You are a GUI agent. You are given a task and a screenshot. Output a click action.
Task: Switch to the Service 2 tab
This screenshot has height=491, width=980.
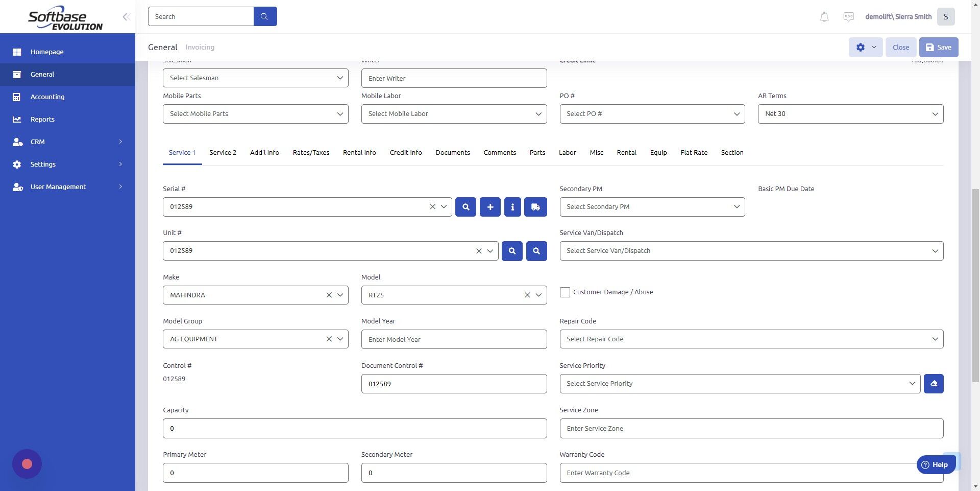tap(223, 152)
